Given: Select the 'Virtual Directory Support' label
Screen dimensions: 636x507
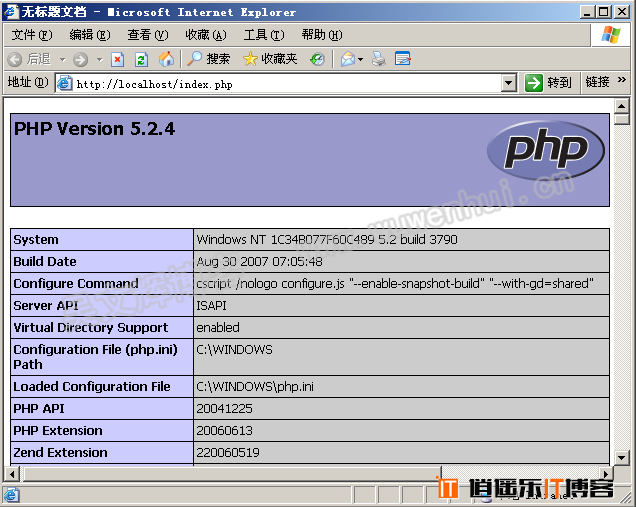Looking at the screenshot, I should tap(90, 327).
